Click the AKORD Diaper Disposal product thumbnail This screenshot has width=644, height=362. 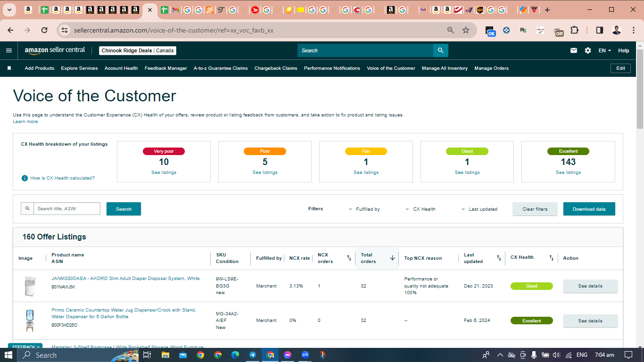[x=29, y=286]
